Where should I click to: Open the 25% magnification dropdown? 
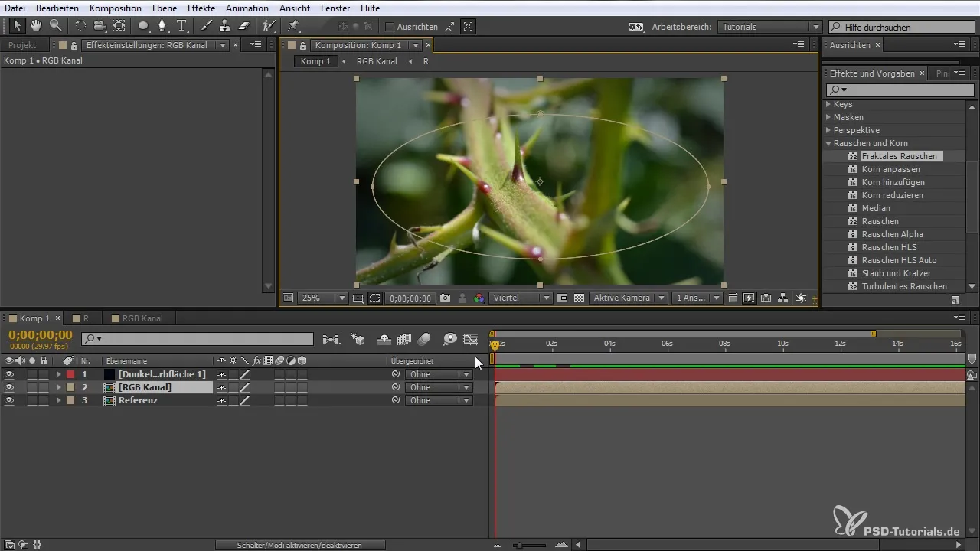pos(322,298)
